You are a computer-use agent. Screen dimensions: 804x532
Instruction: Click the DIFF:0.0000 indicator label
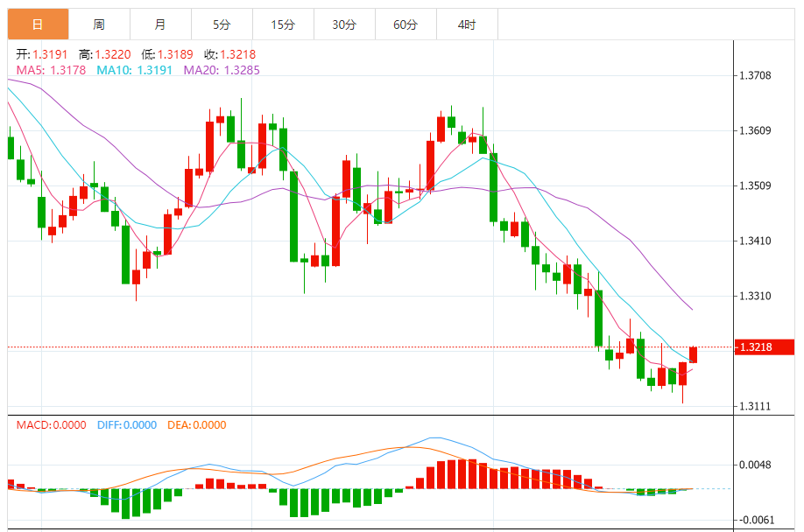[127, 425]
